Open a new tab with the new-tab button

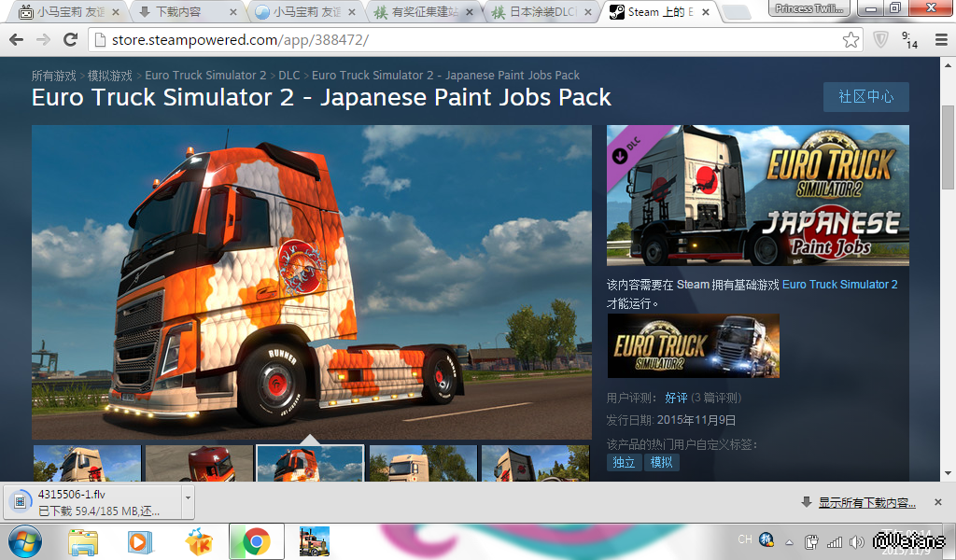tap(737, 12)
